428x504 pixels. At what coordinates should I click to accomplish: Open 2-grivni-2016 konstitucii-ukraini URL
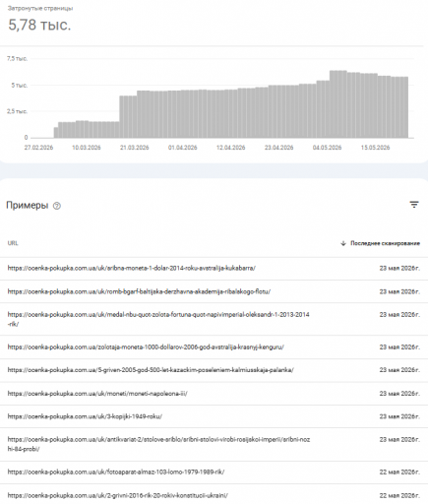[117, 495]
